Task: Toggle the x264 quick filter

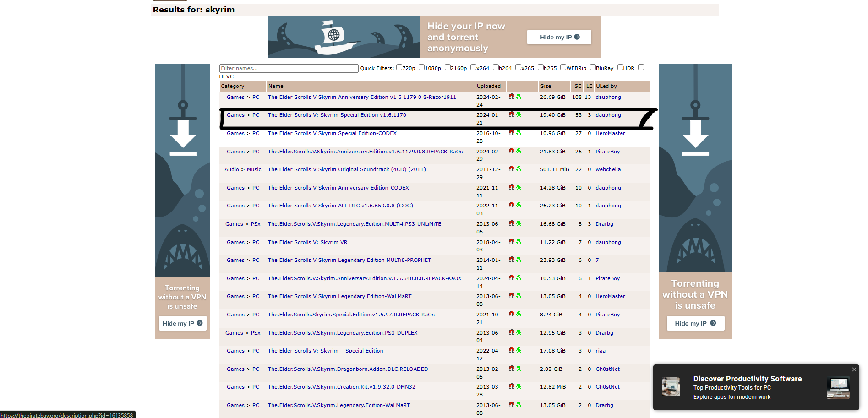Action: coord(474,67)
